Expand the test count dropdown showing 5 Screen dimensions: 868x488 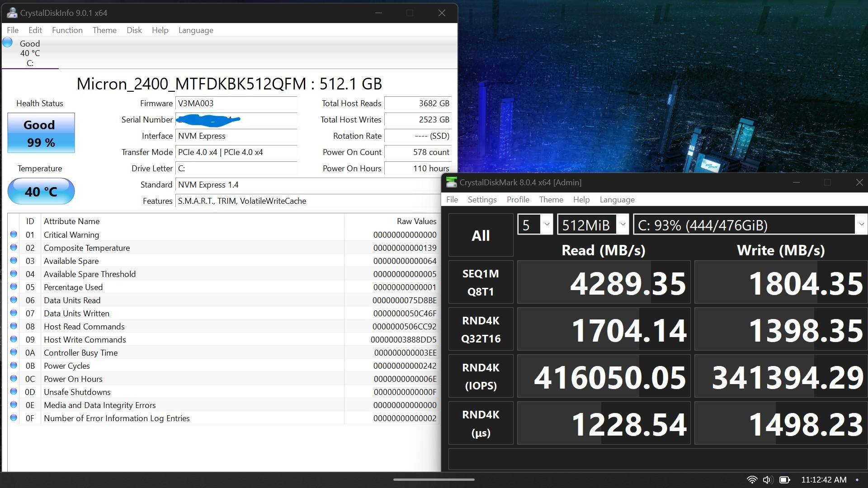(535, 225)
